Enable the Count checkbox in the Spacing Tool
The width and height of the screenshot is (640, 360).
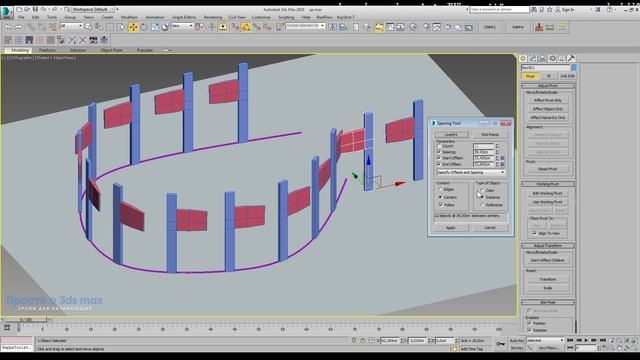coord(440,146)
